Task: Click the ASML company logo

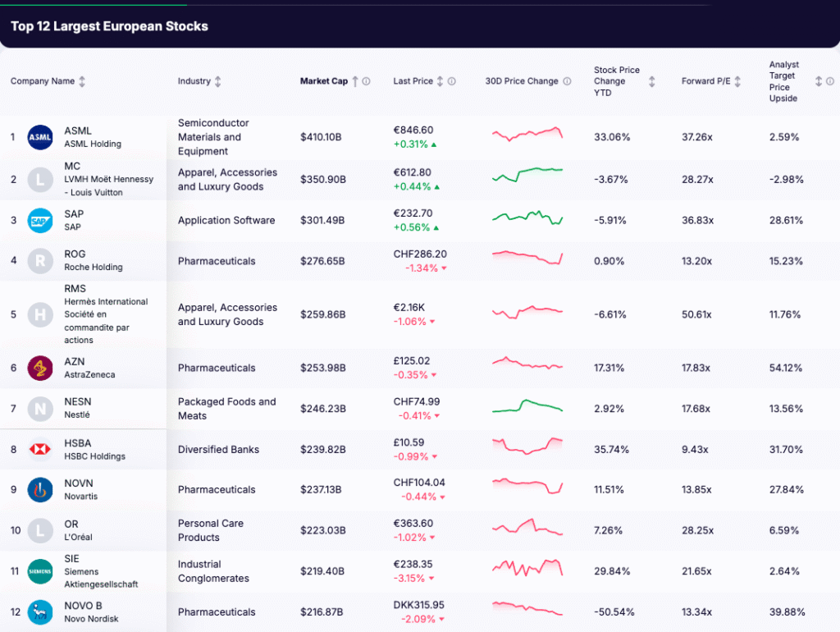Action: pyautogui.click(x=39, y=137)
